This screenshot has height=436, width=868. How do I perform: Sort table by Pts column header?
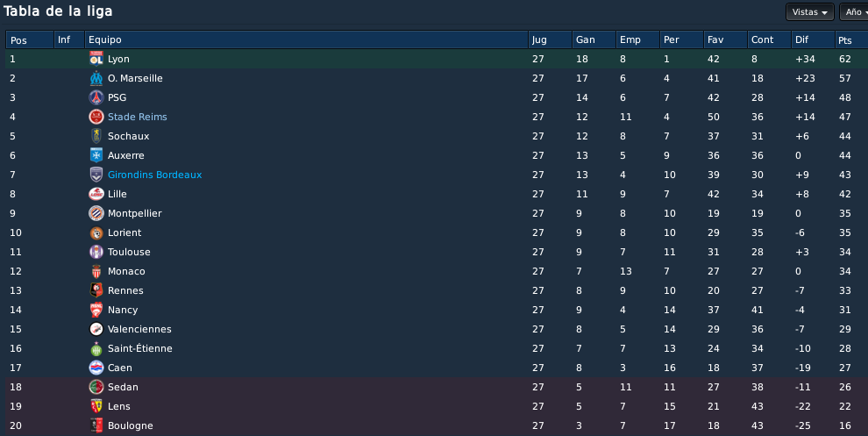(850, 39)
